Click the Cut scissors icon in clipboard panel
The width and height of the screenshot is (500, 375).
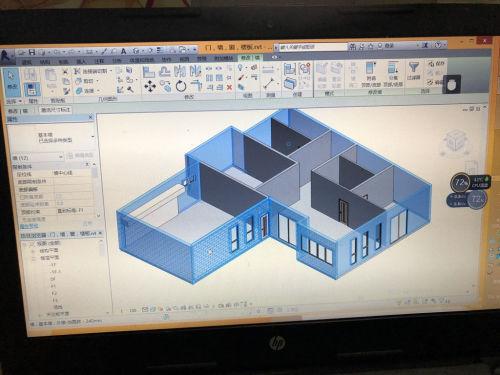(x=65, y=72)
